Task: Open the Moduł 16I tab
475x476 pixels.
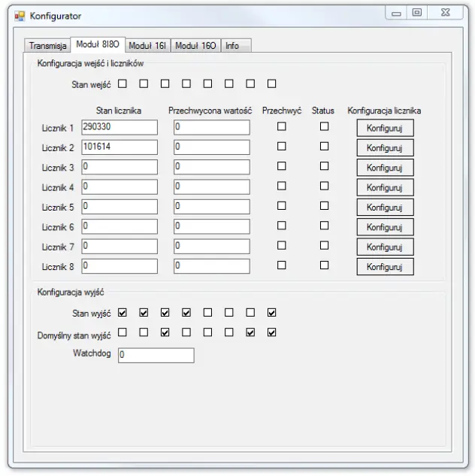Action: click(147, 46)
